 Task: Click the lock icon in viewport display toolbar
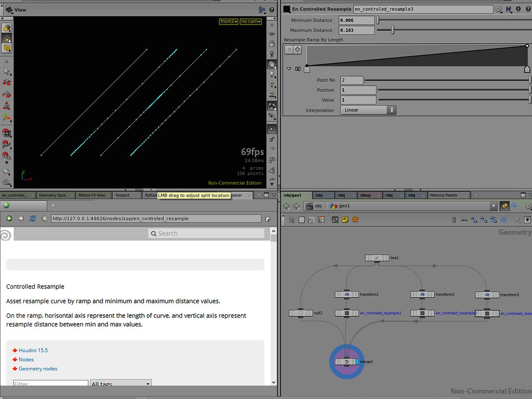point(272,44)
